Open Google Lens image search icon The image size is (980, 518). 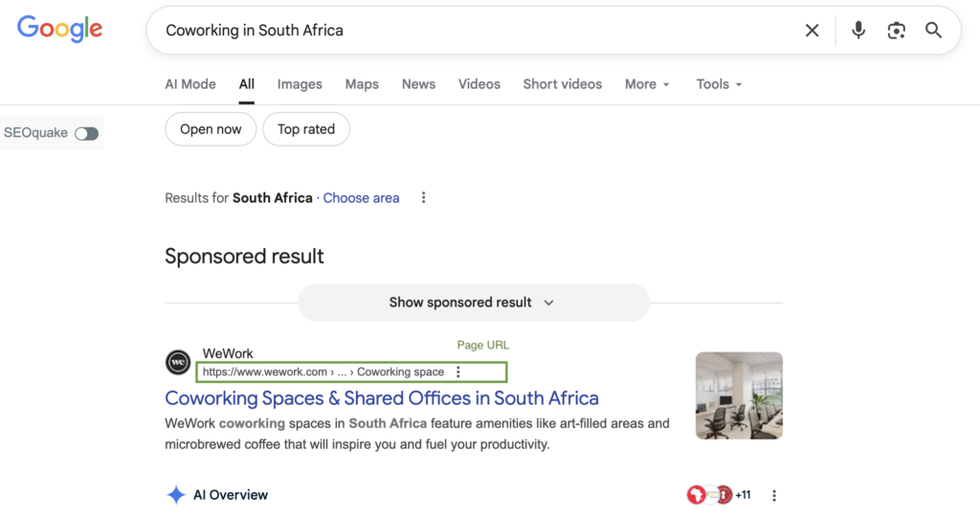[896, 31]
